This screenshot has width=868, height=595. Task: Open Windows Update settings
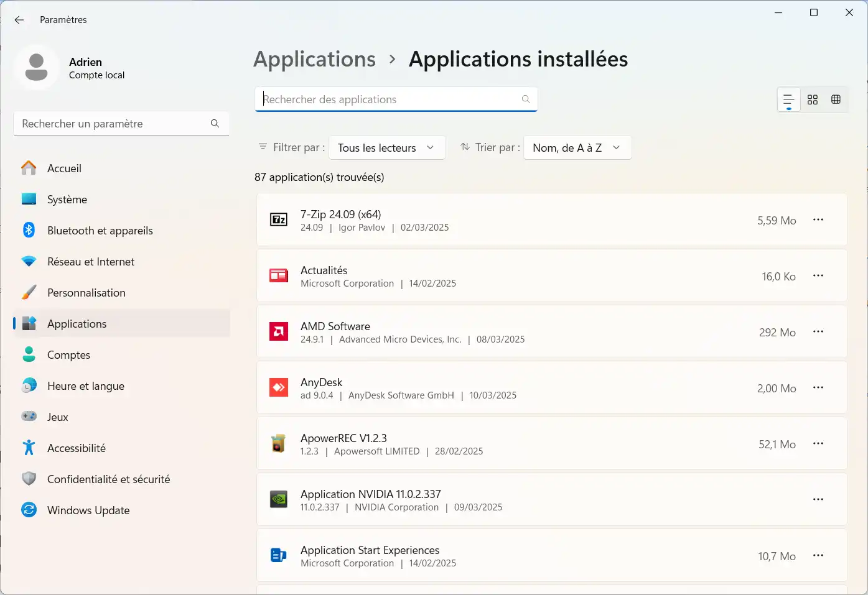click(122, 510)
